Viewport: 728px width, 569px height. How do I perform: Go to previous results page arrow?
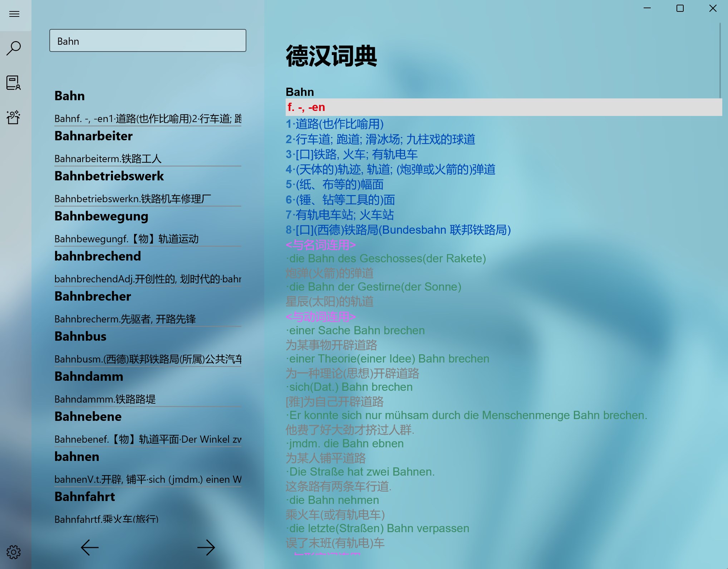[89, 547]
